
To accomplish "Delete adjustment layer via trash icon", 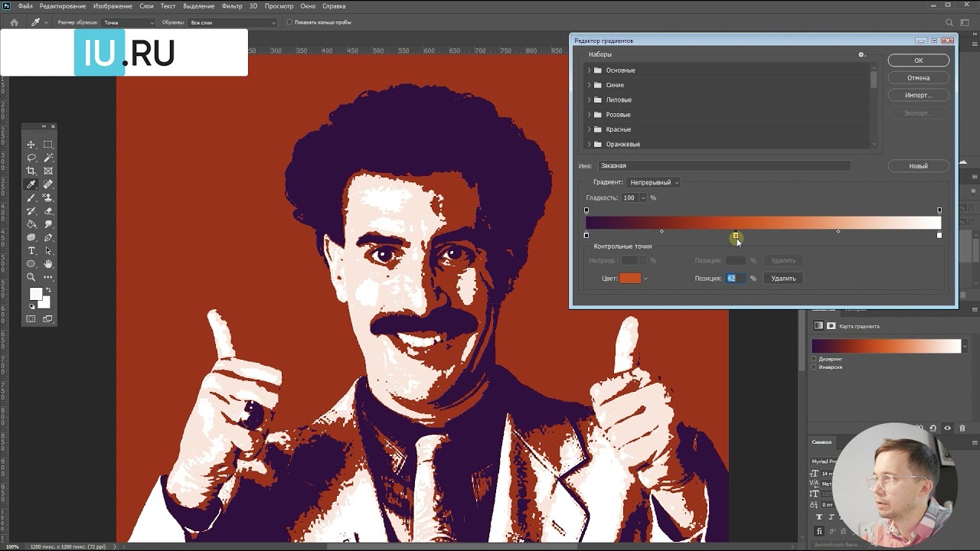I will [962, 428].
